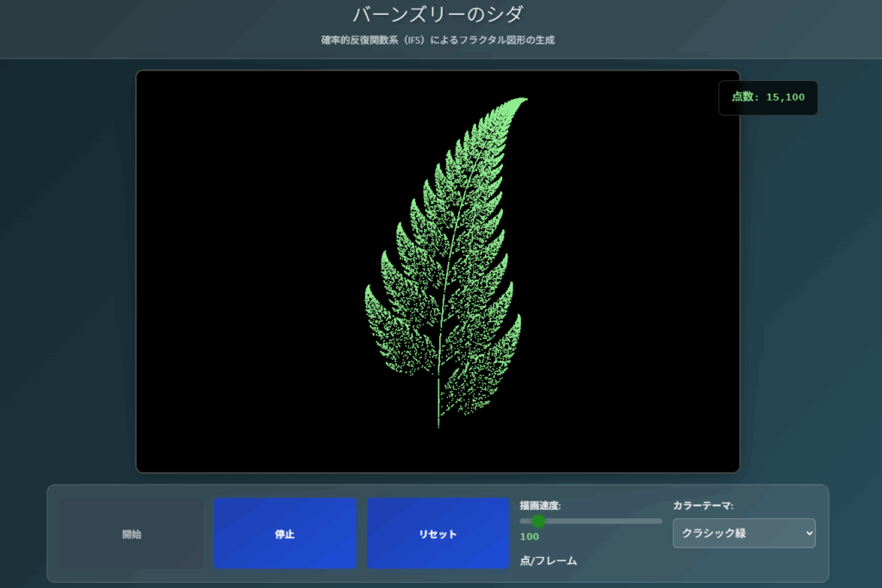This screenshot has width=882, height=588.
Task: Click the 点数: 15,100 counter badge
Action: pyautogui.click(x=767, y=97)
